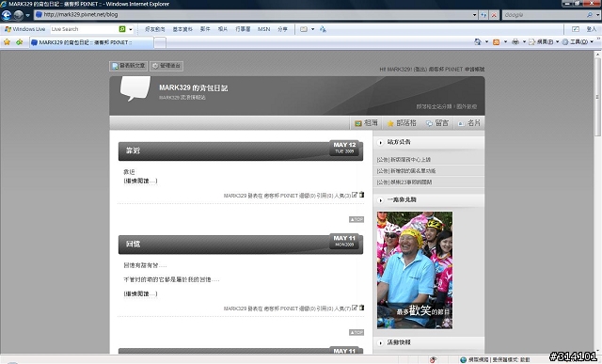Click continue-reading link under MAY 12 post

point(140,181)
